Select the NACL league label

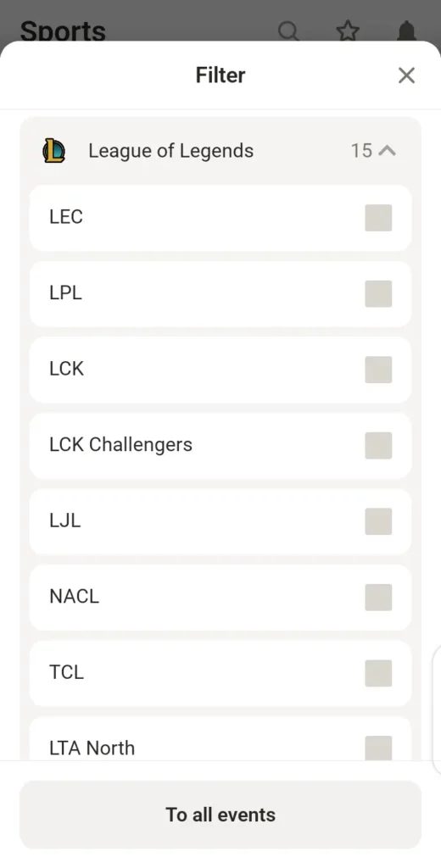(x=75, y=596)
